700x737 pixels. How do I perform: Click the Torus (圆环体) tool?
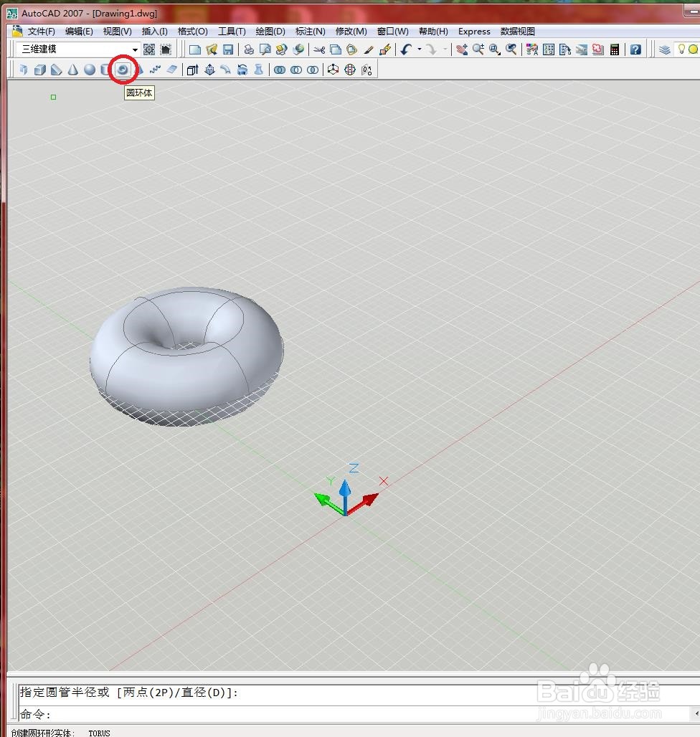[x=122, y=70]
